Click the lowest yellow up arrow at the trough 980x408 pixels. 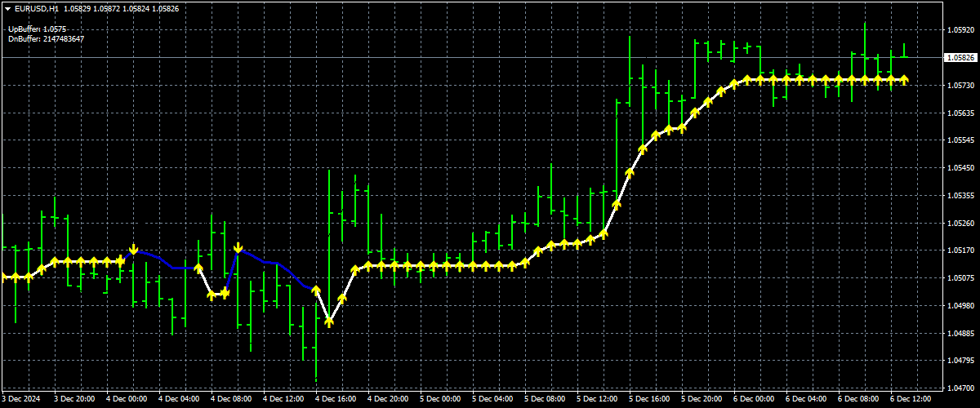(329, 322)
